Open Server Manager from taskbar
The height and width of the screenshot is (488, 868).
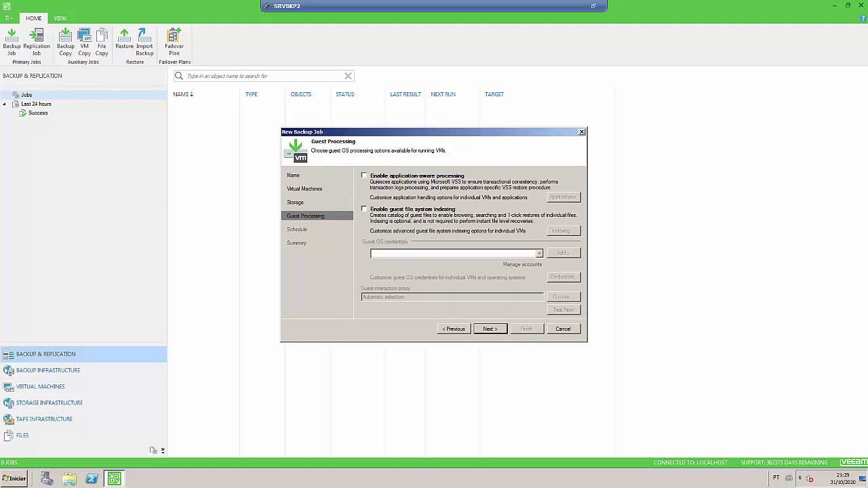click(47, 479)
